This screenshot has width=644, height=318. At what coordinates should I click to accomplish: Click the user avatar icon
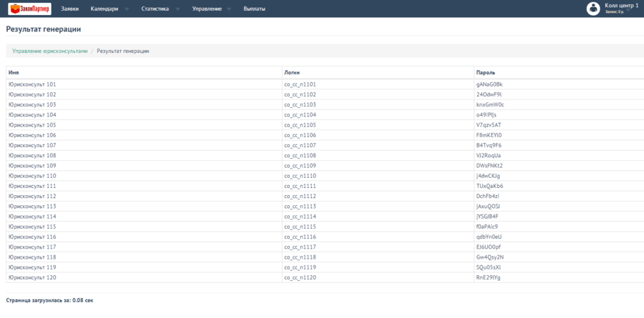[x=593, y=9]
